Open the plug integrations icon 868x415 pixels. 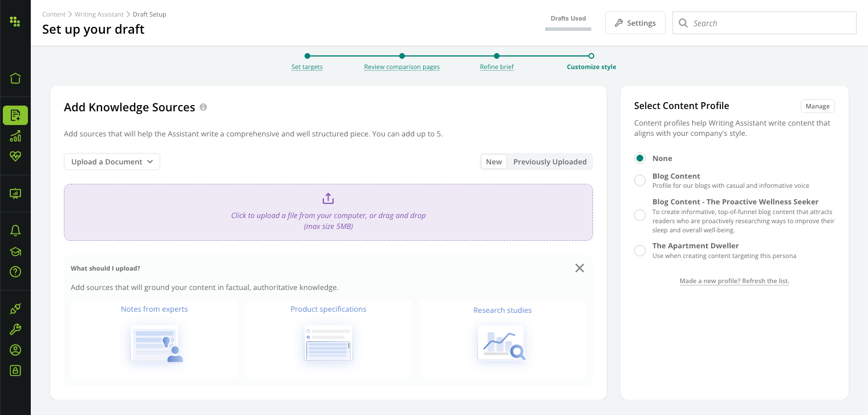point(15,309)
